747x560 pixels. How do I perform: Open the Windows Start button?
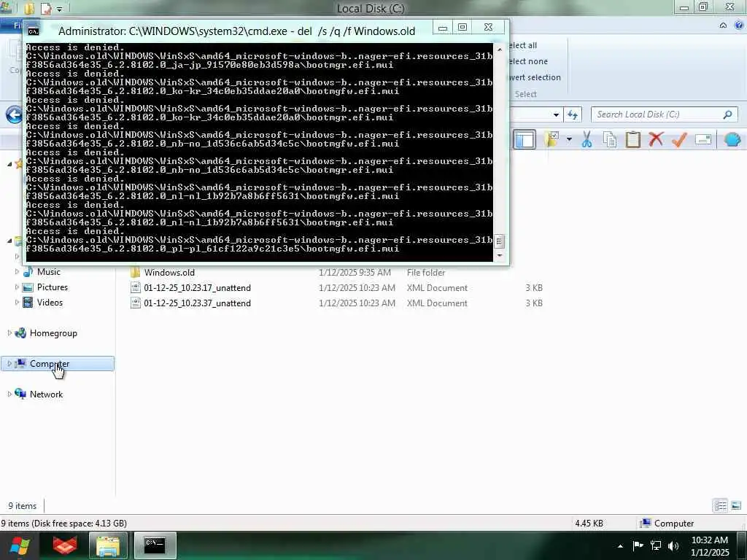click(x=20, y=545)
